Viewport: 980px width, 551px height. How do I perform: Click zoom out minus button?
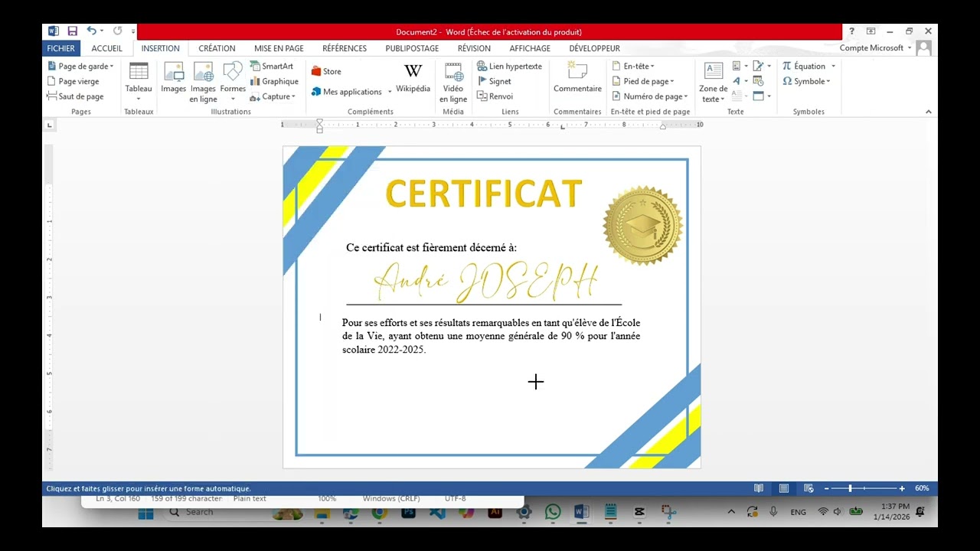pyautogui.click(x=827, y=488)
